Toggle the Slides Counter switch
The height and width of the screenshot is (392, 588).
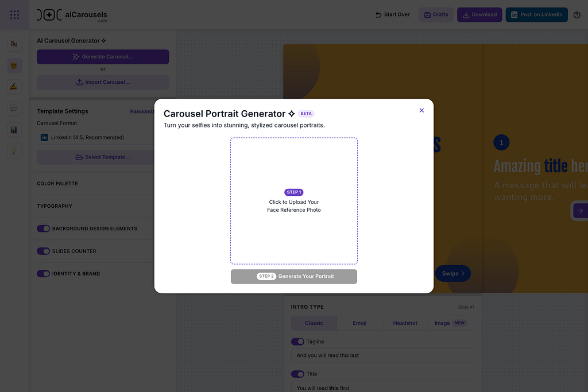[43, 251]
